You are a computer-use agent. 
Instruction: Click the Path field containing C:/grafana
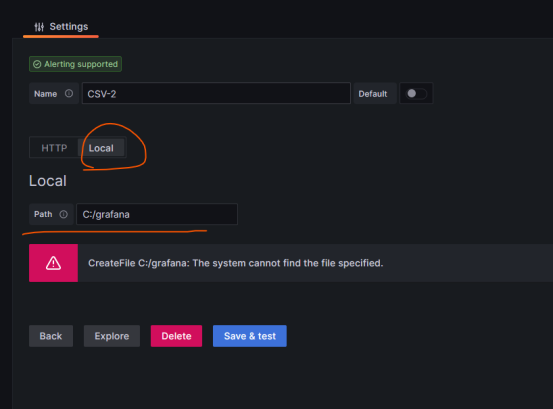point(157,214)
